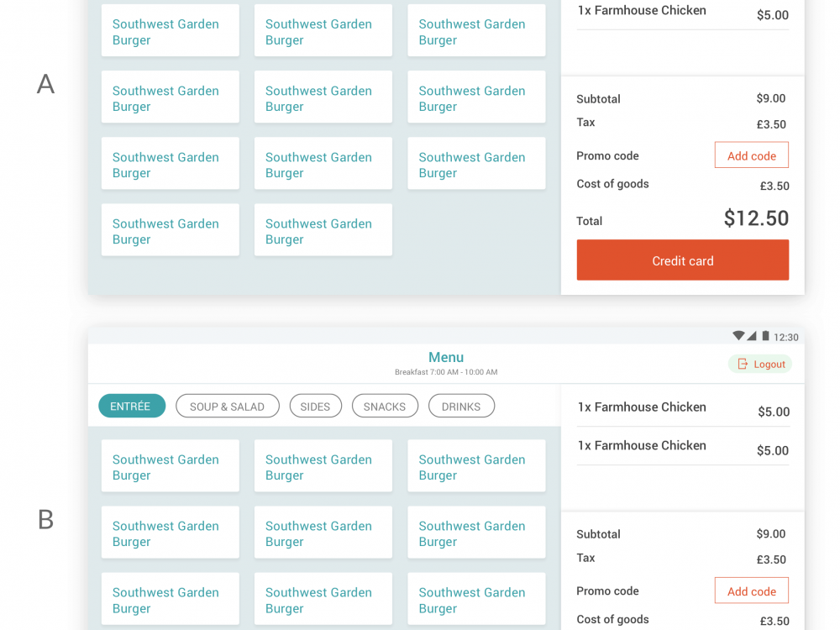The height and width of the screenshot is (630, 840).
Task: Click the Logout exit-door icon
Action: [742, 364]
